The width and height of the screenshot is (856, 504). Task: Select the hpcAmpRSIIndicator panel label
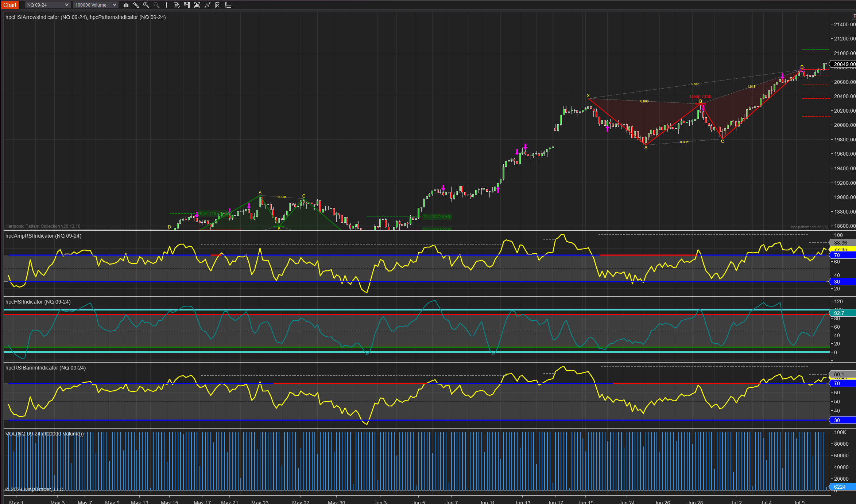(43, 236)
